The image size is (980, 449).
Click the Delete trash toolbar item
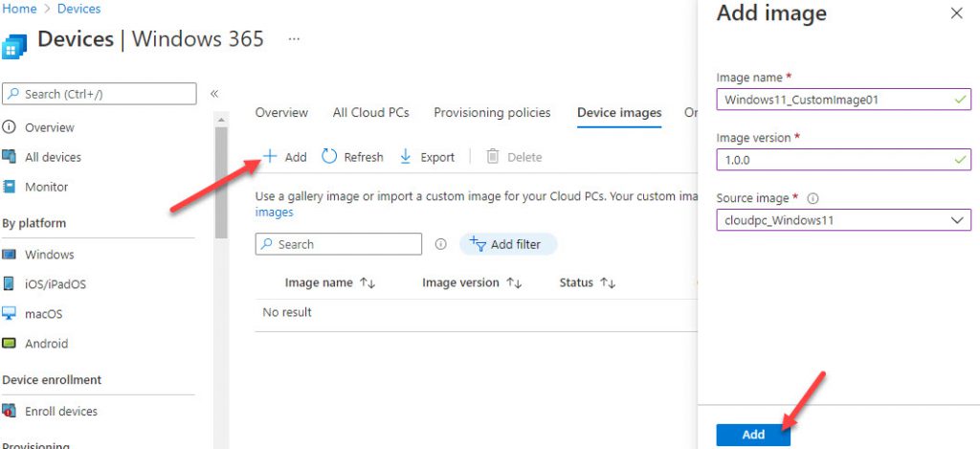514,157
